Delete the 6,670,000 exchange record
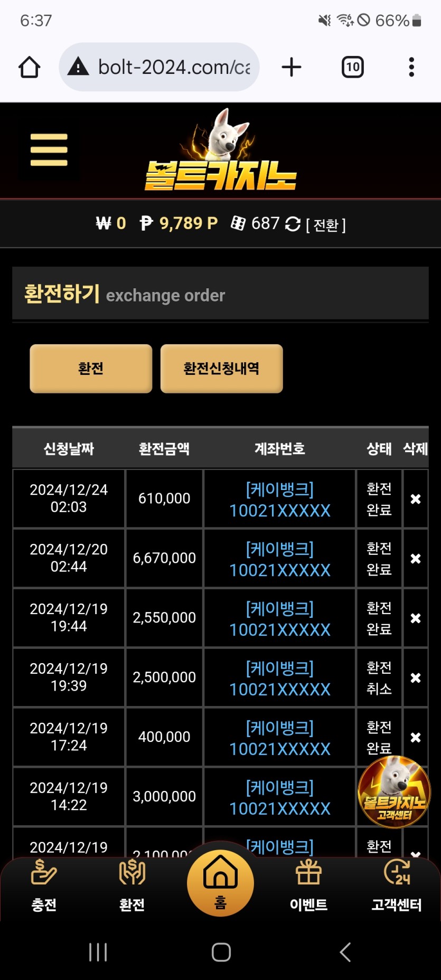Viewport: 441px width, 980px height. point(416,559)
